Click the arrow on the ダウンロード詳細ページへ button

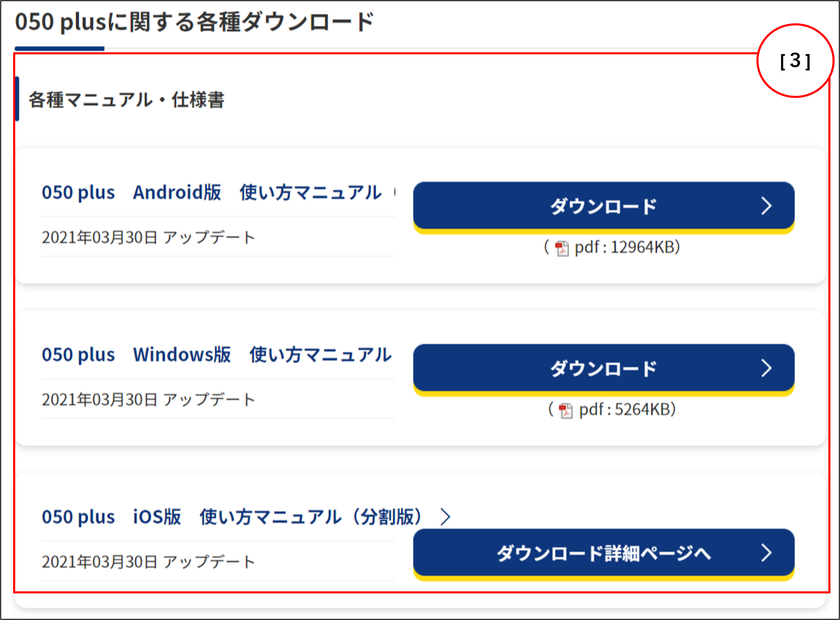coord(766,553)
